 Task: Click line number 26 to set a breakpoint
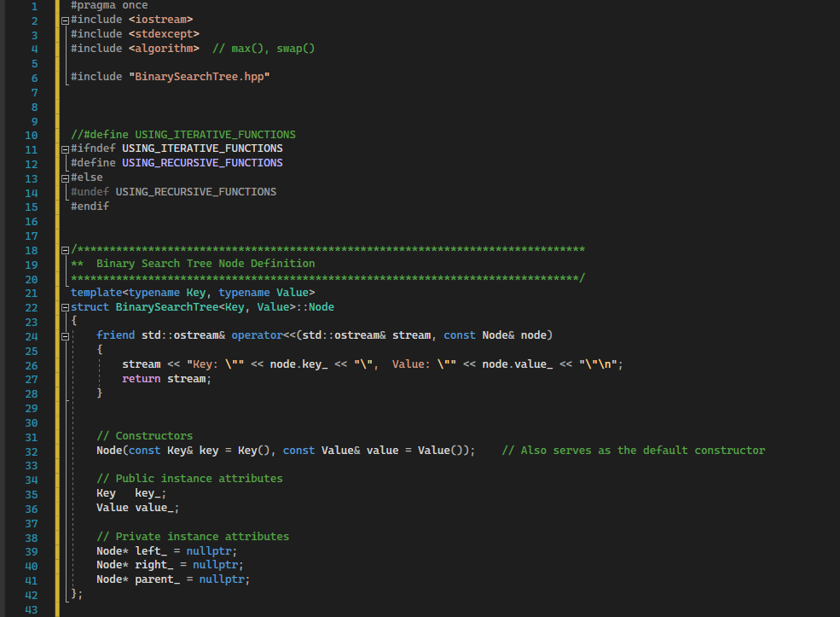[32, 364]
